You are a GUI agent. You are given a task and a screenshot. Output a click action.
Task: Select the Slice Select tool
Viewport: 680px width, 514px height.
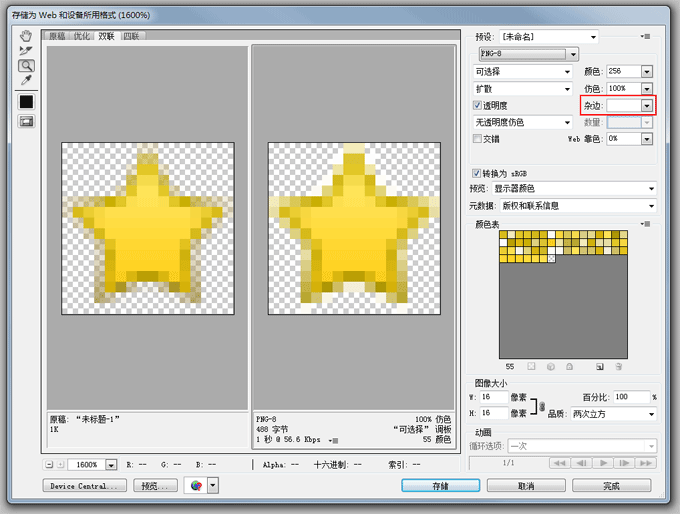[x=26, y=51]
